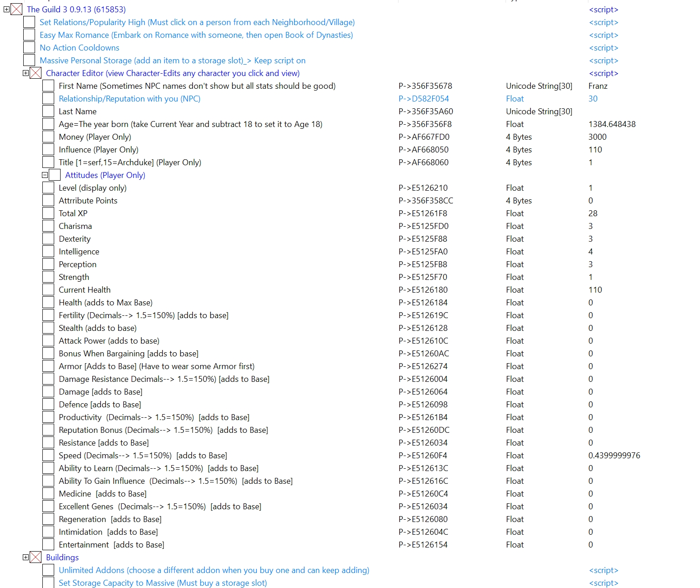Toggle the Buildings crossed checkbox

tap(36, 557)
